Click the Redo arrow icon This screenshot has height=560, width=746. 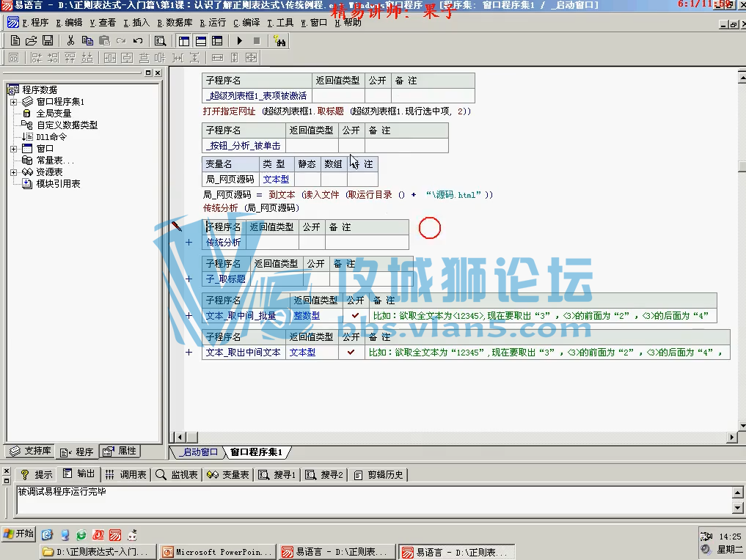pos(121,41)
